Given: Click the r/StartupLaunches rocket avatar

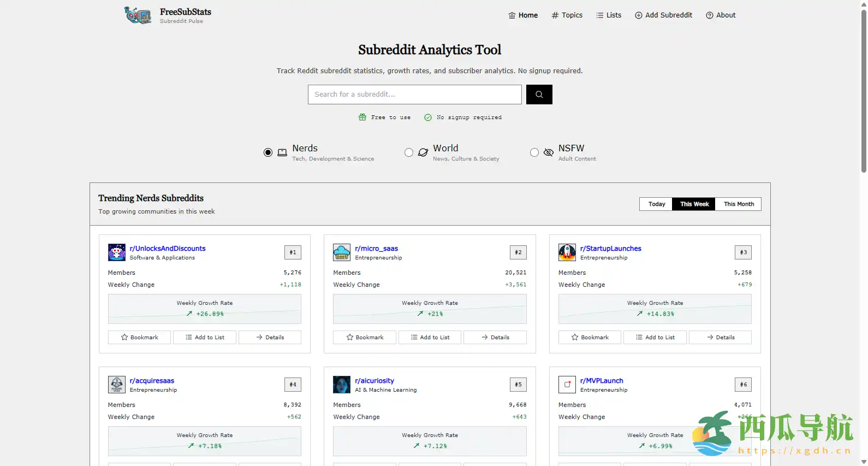Looking at the screenshot, I should (x=567, y=252).
